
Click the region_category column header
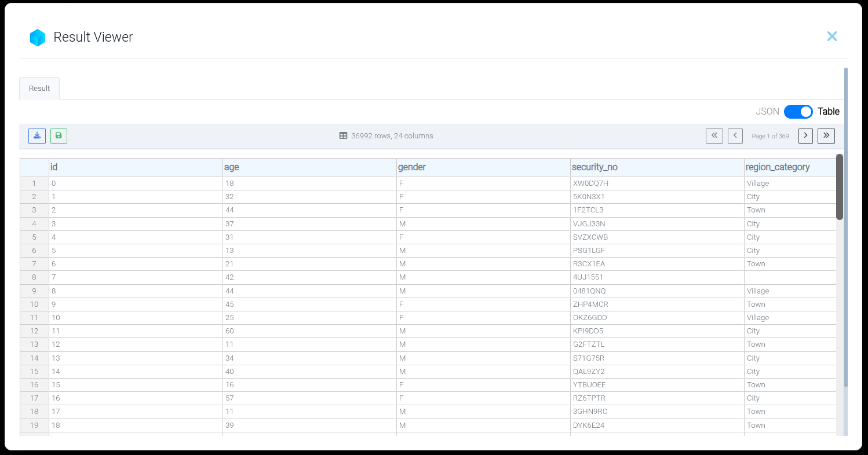point(778,167)
